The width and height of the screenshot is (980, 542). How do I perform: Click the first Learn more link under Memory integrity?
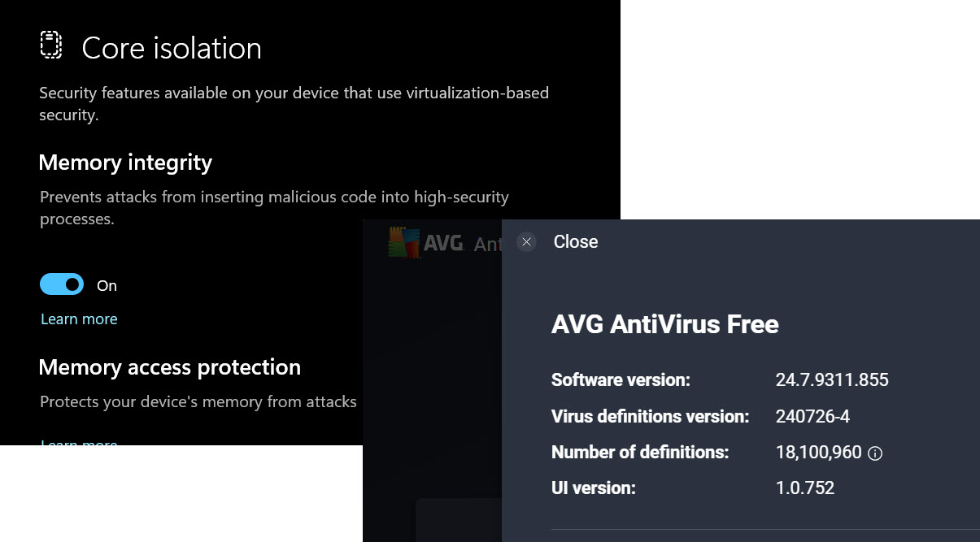[79, 319]
